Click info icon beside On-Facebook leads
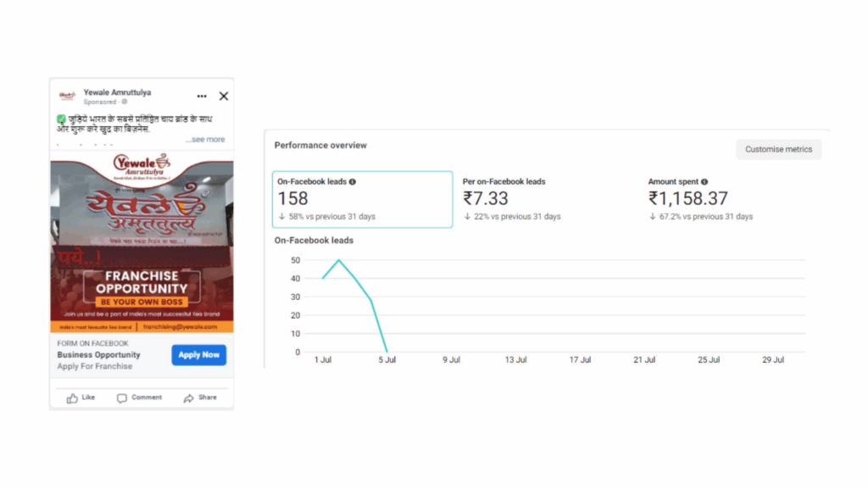The height and width of the screenshot is (488, 868). pos(353,182)
